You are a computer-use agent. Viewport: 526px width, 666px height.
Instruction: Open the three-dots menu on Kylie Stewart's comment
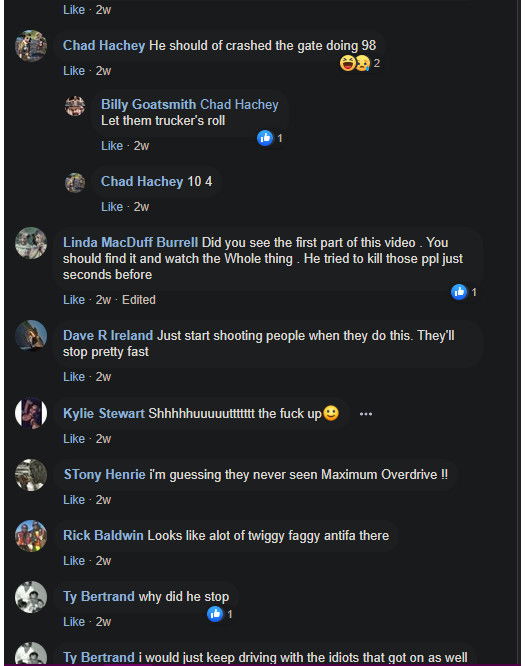click(366, 414)
